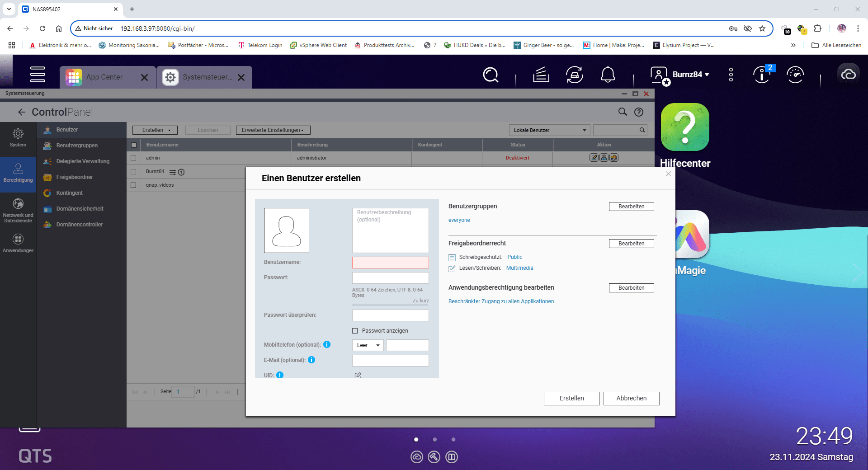This screenshot has width=868, height=470.
Task: Open the QTS search magnifier icon
Action: pyautogui.click(x=491, y=75)
